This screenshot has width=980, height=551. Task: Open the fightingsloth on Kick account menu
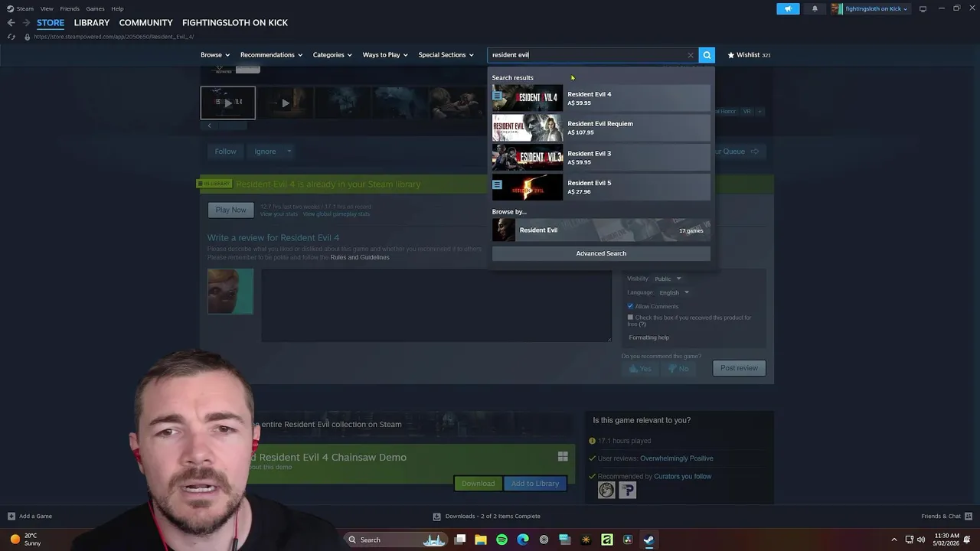[x=870, y=9]
